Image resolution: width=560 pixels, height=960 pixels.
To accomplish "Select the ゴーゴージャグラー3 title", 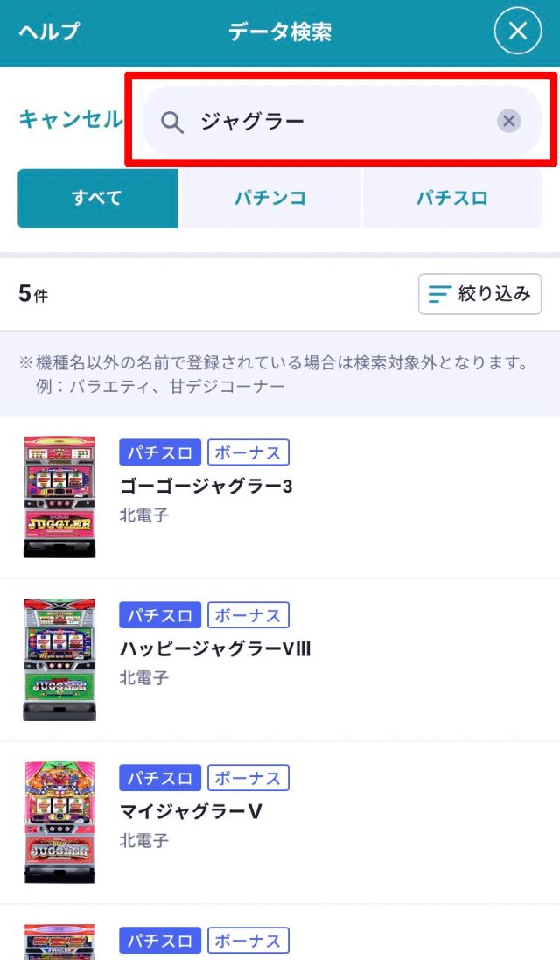I will pos(206,486).
